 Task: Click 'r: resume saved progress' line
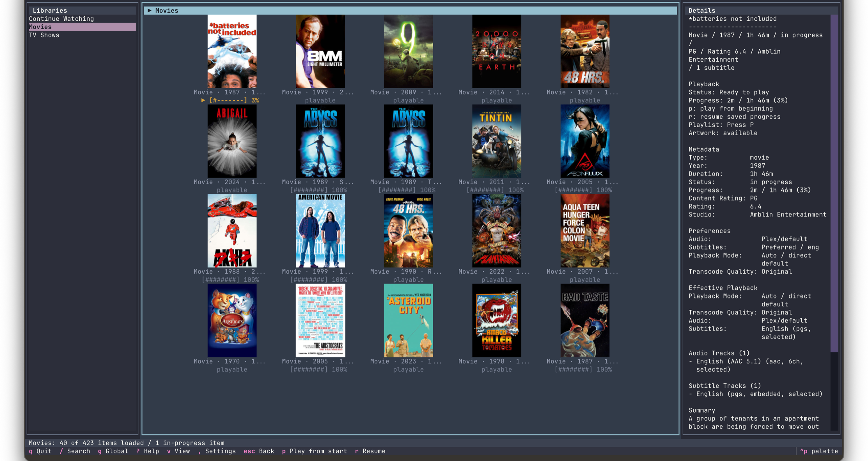pyautogui.click(x=734, y=117)
